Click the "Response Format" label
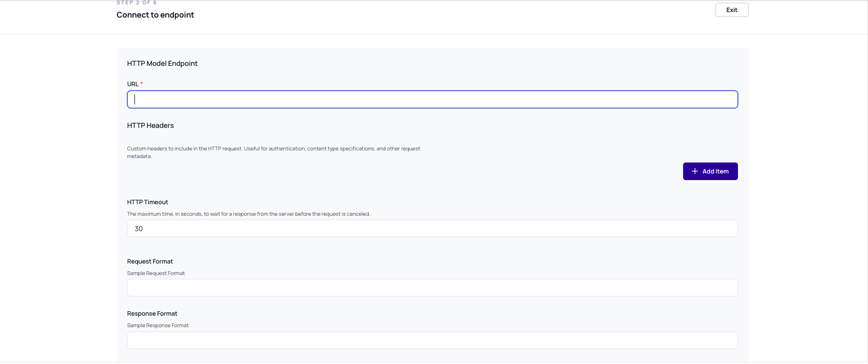Screen dimensions: 868x364 pos(152,313)
